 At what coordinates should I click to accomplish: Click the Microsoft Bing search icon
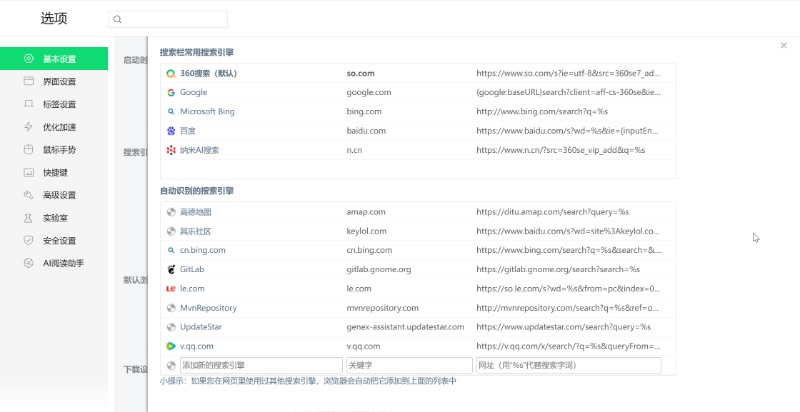[171, 112]
